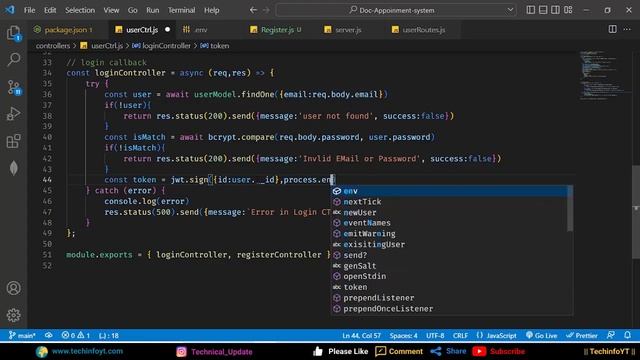
Task: Click the synchronize changes cloud icon
Action: point(49,336)
